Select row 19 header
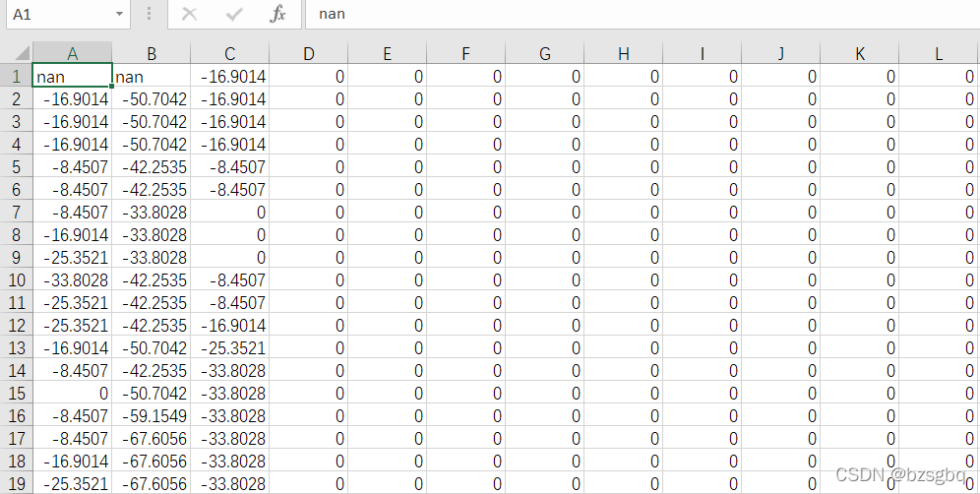This screenshot has width=980, height=494. click(17, 483)
